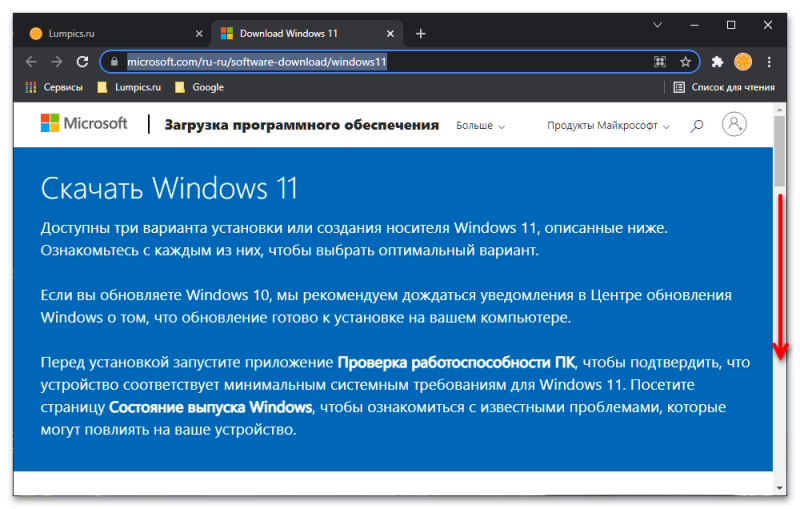Click the browser back arrow
This screenshot has height=509, width=800.
click(31, 62)
